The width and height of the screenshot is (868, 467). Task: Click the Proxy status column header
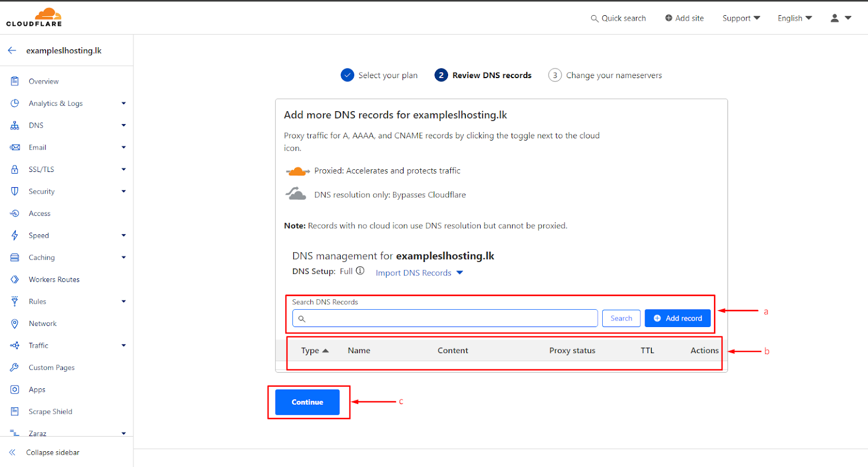click(572, 350)
